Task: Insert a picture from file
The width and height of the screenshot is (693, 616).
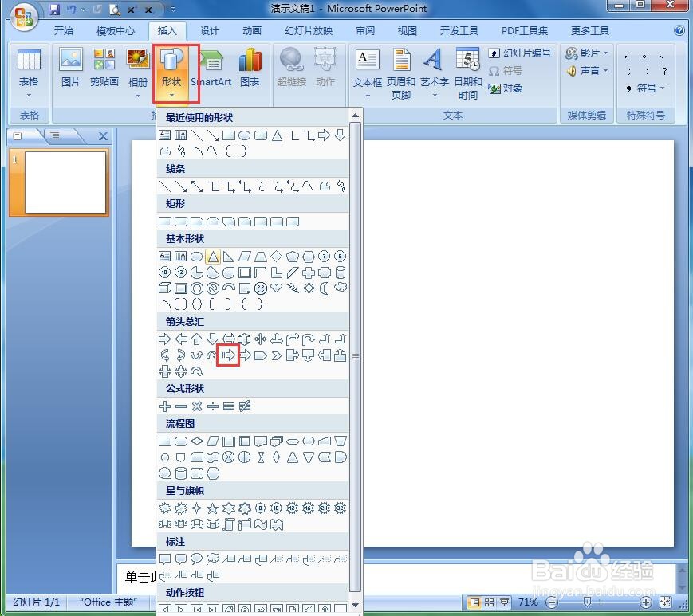Action: [71, 67]
